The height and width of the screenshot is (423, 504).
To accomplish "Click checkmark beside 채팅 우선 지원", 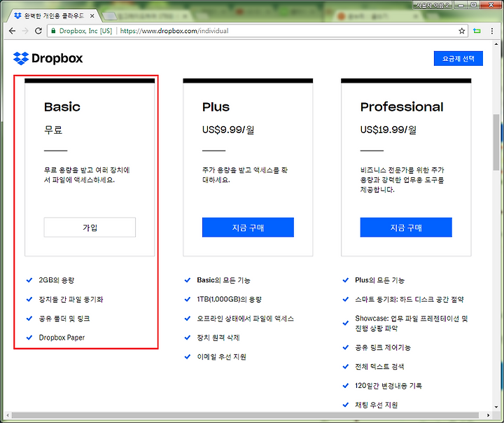I will (346, 405).
